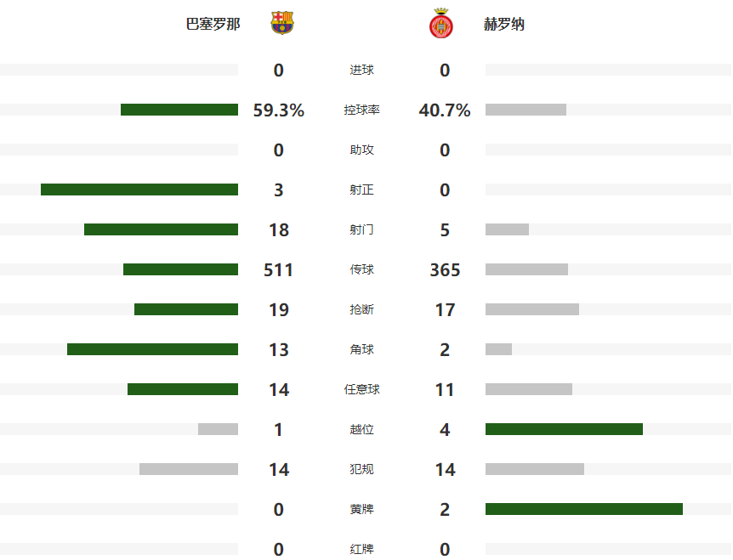
Task: Select the 进球 stat label
Action: (362, 70)
